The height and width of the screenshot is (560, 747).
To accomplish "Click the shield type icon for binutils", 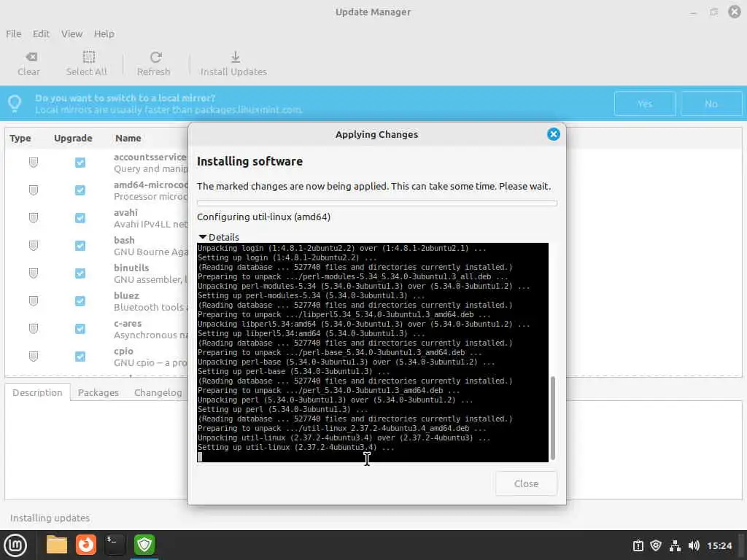I will pos(34,273).
